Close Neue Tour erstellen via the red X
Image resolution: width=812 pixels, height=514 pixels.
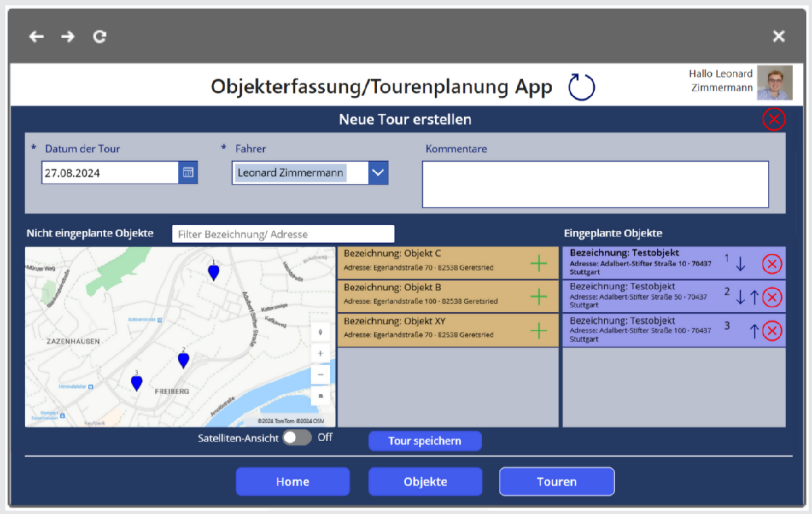(x=774, y=119)
